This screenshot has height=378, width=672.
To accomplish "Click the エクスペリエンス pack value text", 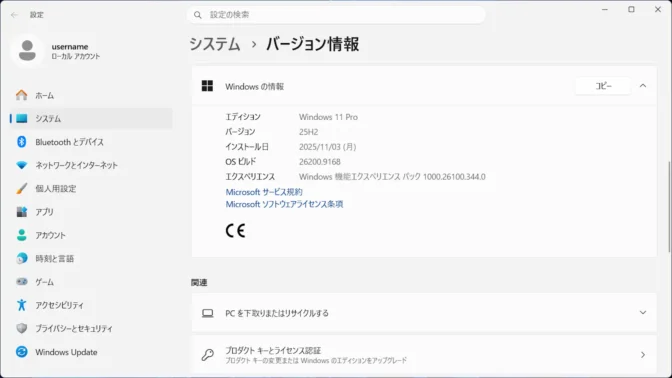I will coord(392,177).
